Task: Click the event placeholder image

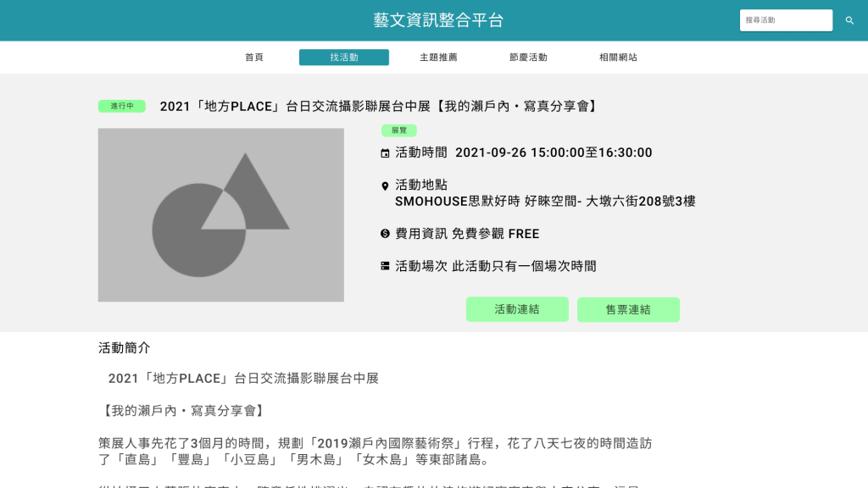Action: click(221, 215)
